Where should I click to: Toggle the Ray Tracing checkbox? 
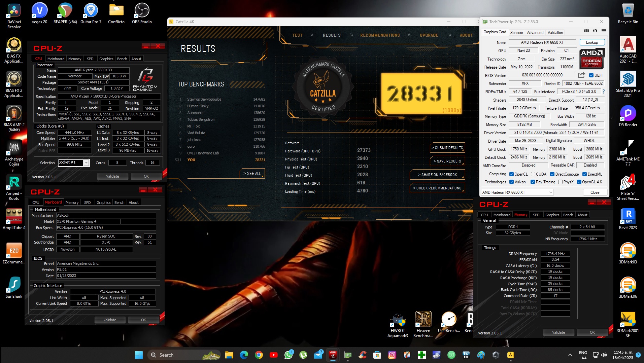point(533,182)
